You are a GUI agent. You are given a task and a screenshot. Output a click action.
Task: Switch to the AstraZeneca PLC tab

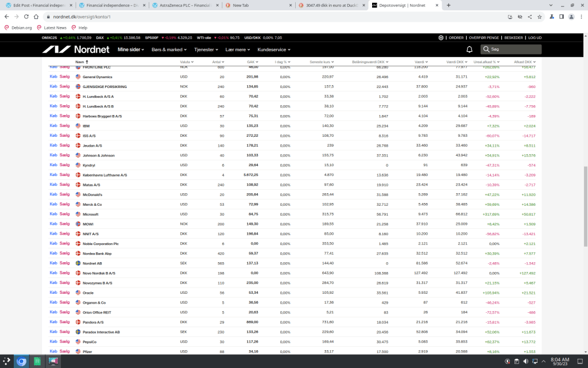[184, 5]
